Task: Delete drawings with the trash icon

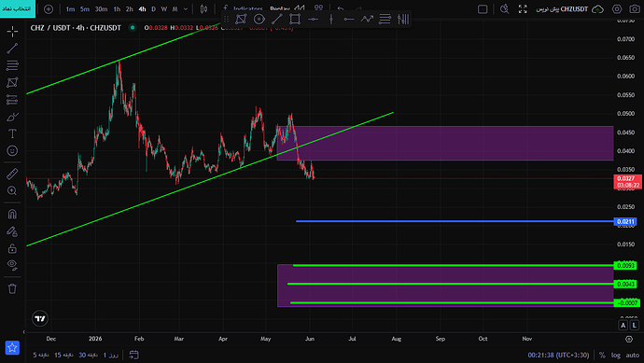Action: pyautogui.click(x=12, y=288)
